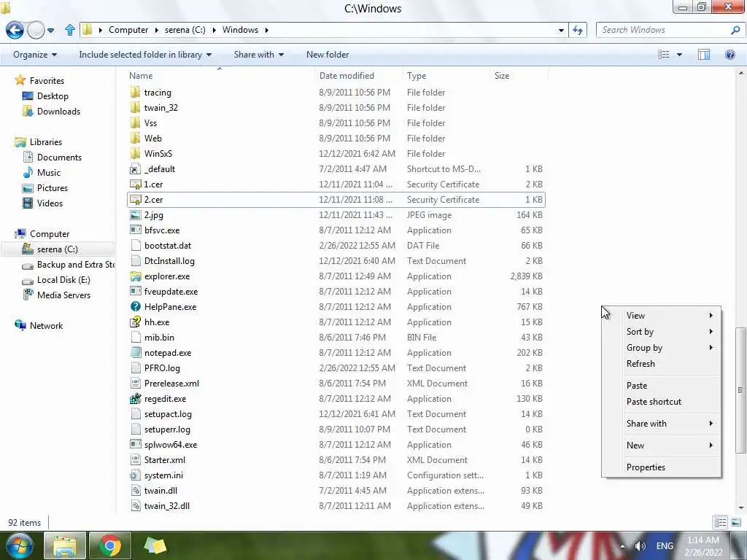
Task: Select Desktop in Favorites
Action: 46,96
